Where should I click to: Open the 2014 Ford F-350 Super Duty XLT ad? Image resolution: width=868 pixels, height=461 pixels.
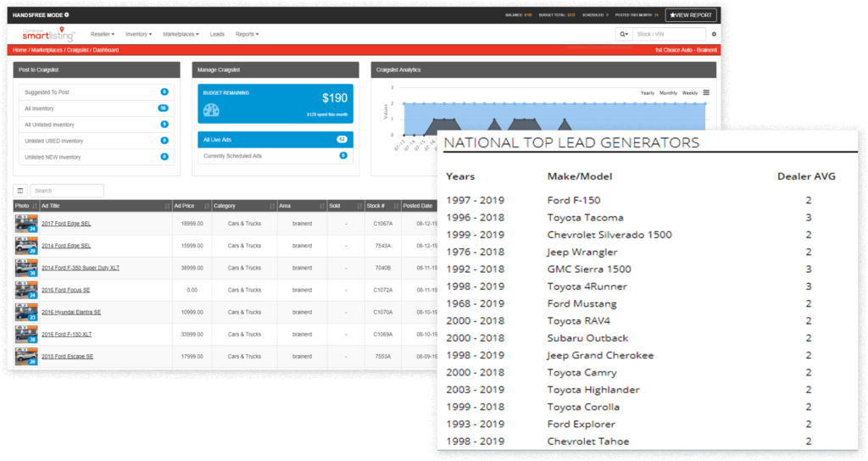click(81, 268)
